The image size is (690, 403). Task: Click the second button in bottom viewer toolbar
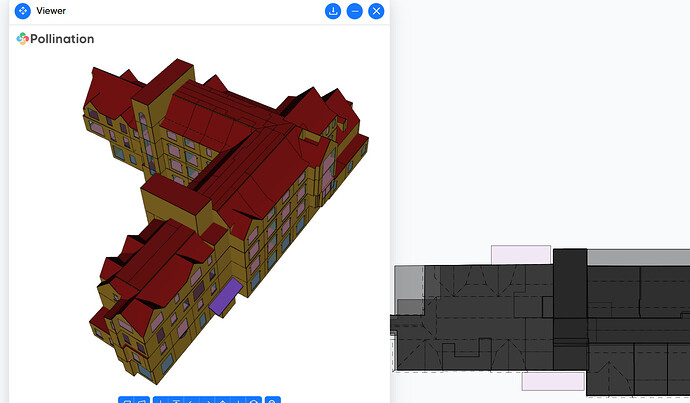point(142,400)
